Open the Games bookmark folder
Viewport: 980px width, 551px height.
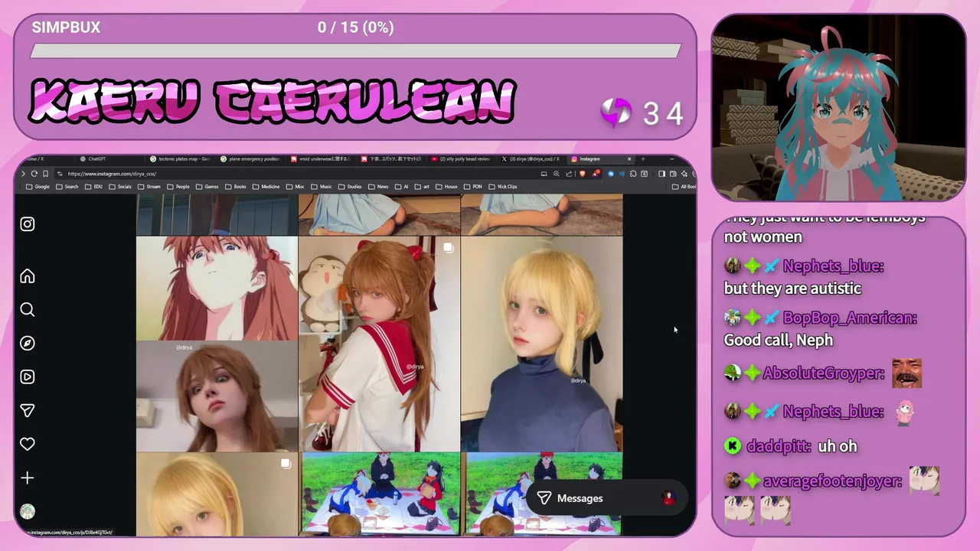[x=207, y=186]
